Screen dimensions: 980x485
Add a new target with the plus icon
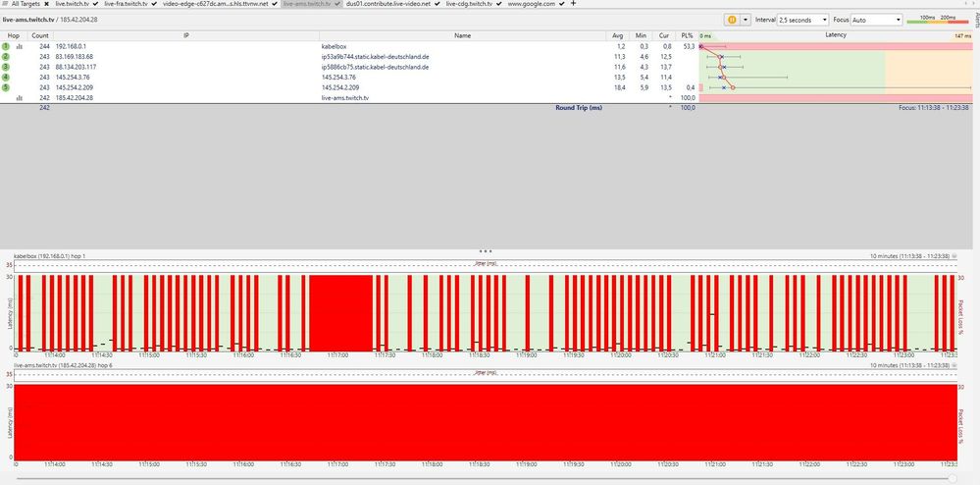pyautogui.click(x=574, y=4)
